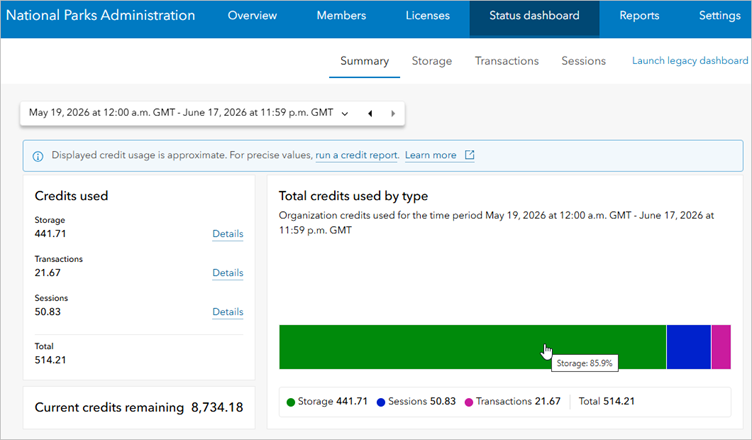Open the Reports tab
752x440 pixels.
click(639, 15)
